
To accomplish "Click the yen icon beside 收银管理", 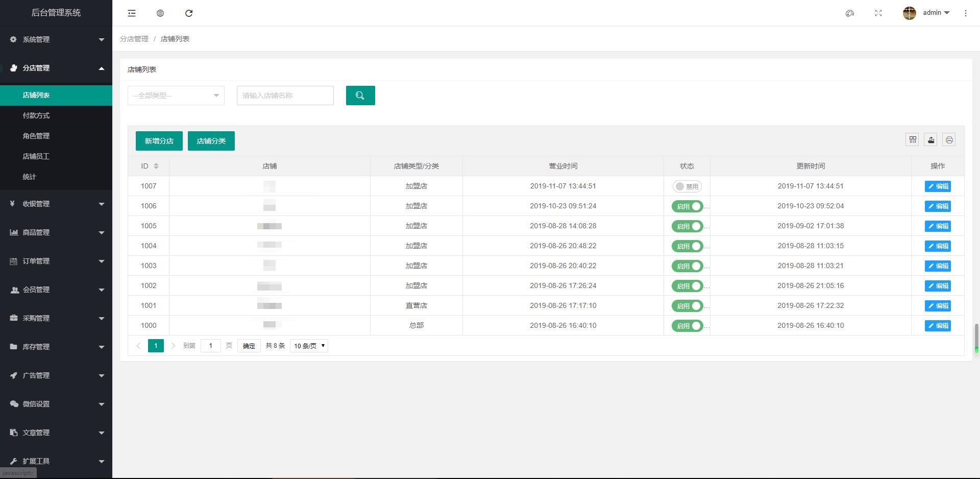I will click(13, 204).
